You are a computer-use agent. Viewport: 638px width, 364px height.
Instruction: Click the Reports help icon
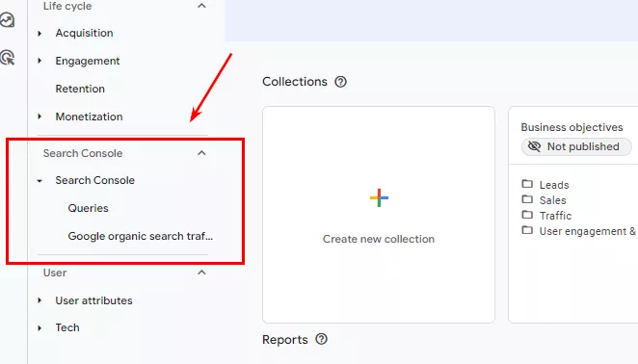click(x=322, y=339)
